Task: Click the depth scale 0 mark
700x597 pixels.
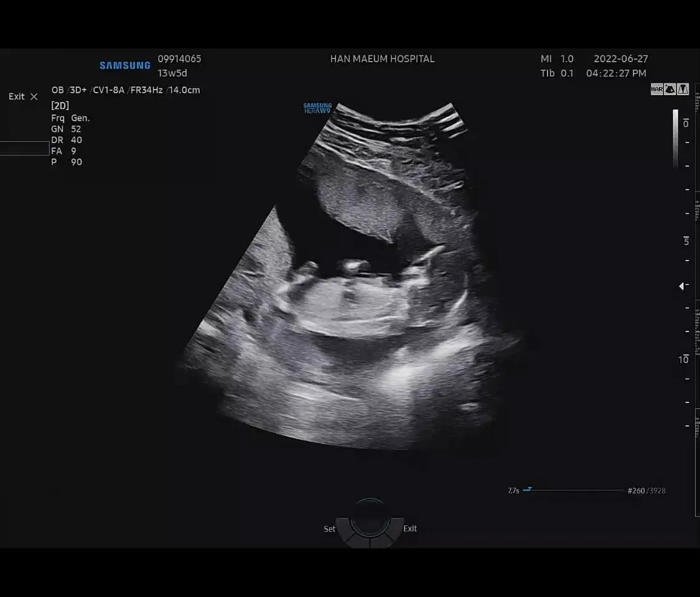Action: [686, 124]
